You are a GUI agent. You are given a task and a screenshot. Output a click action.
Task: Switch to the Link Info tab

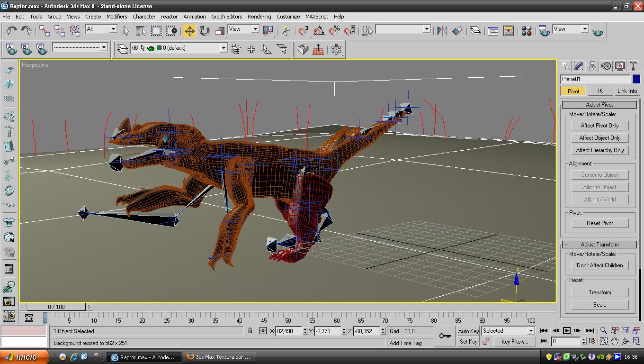(x=627, y=91)
